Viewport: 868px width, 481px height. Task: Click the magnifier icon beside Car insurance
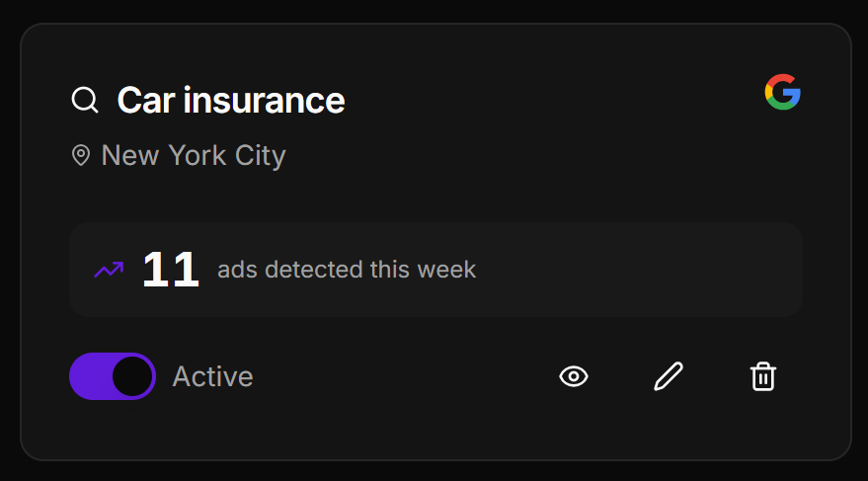point(85,100)
